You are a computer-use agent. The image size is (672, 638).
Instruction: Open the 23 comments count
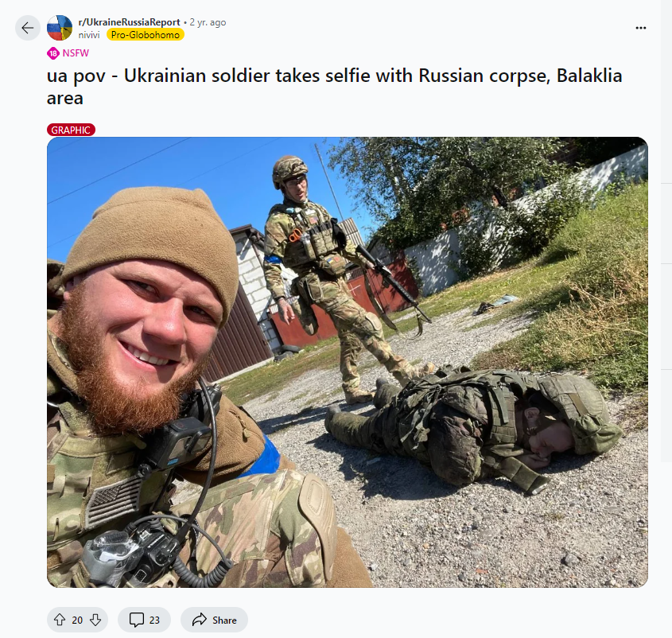(154, 620)
